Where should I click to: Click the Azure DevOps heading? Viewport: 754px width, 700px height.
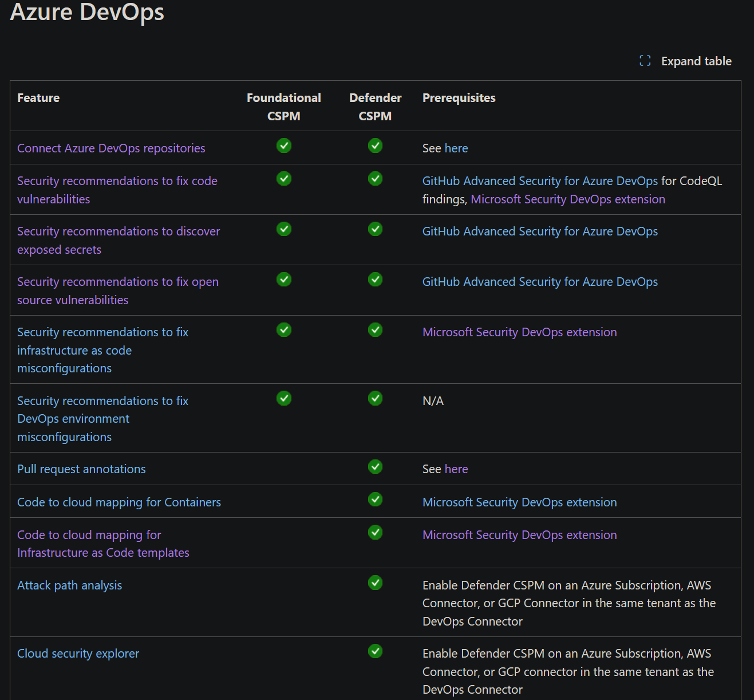click(87, 12)
